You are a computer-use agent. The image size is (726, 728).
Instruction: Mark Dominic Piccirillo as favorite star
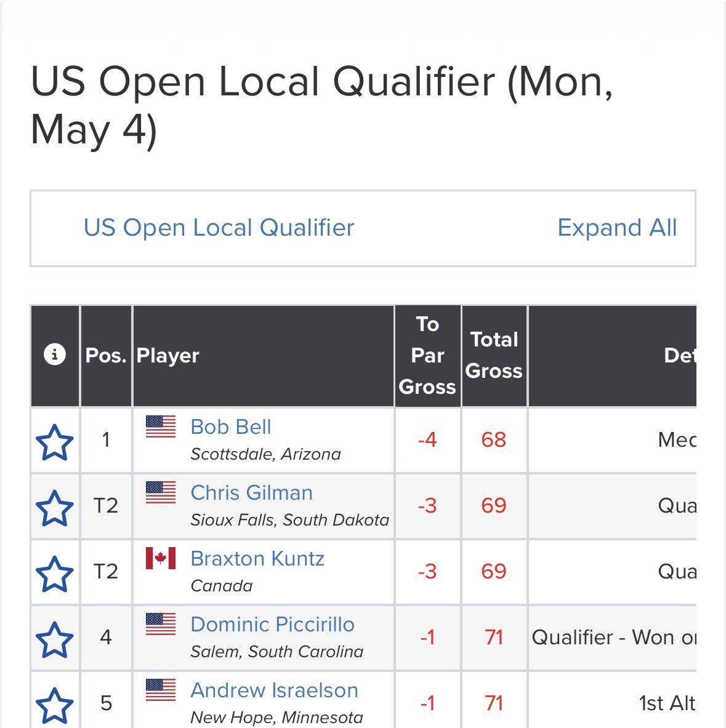[x=55, y=640]
